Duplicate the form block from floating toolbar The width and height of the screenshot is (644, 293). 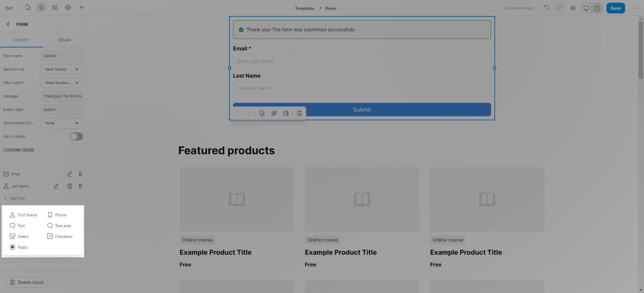point(262,114)
